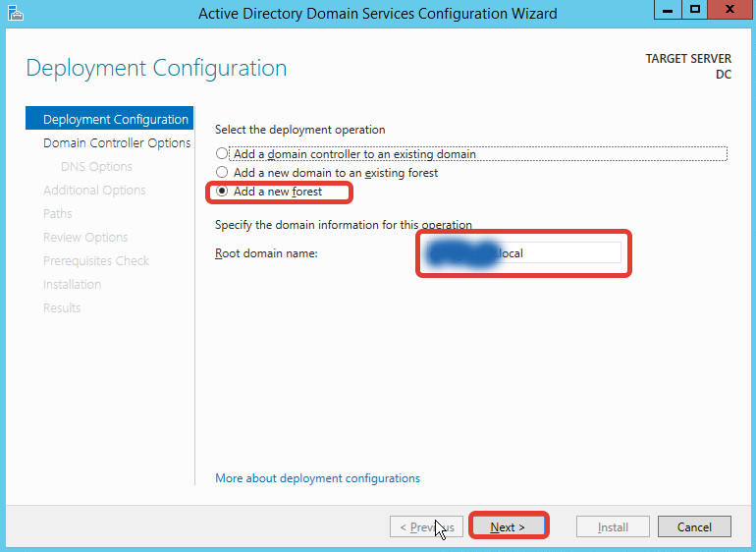This screenshot has width=756, height=552.
Task: Click into the Root domain name field
Action: 560,253
